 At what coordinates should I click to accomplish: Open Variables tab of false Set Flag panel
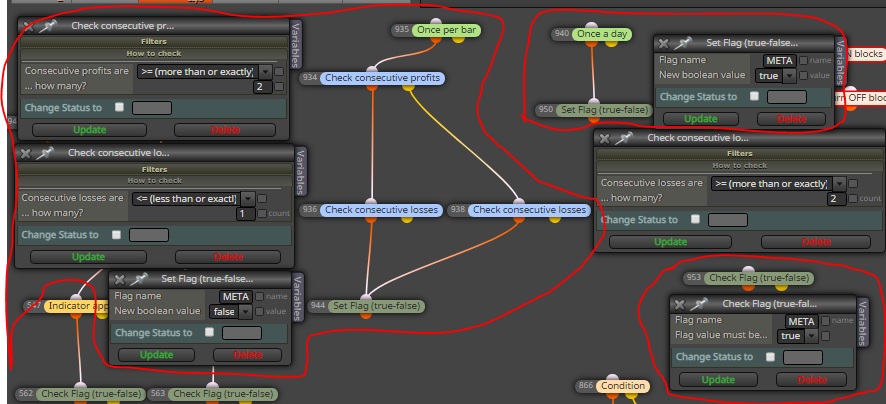(298, 298)
